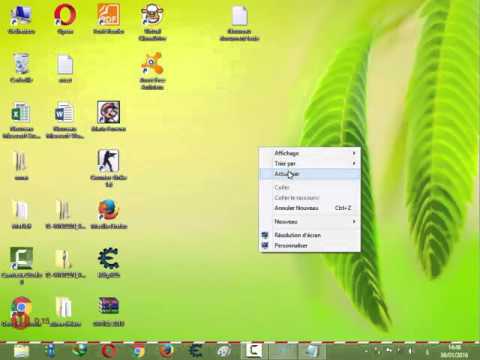Switch to Camtasia recorder in the taskbar
This screenshot has height=360, width=480.
(254, 351)
